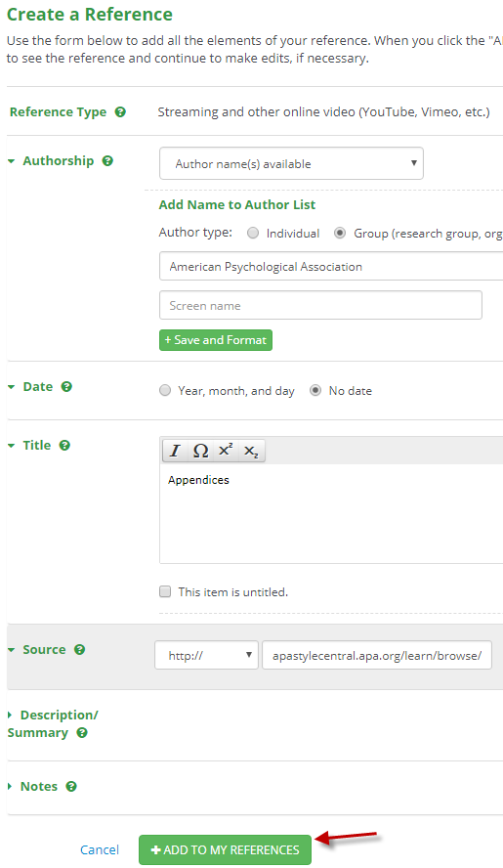The height and width of the screenshot is (868, 503).
Task: Click the italic formatting icon in Title toolbar
Action: pyautogui.click(x=175, y=451)
